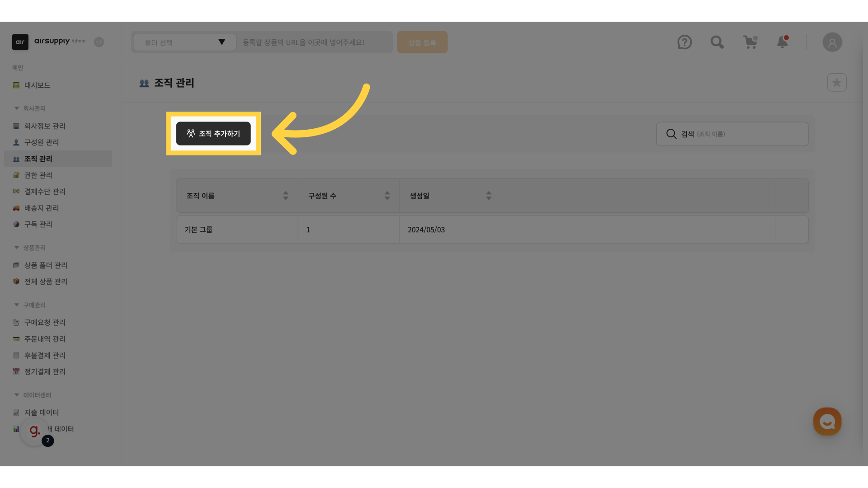The height and width of the screenshot is (488, 868).
Task: Click the magnifier search icon in header
Action: [717, 42]
